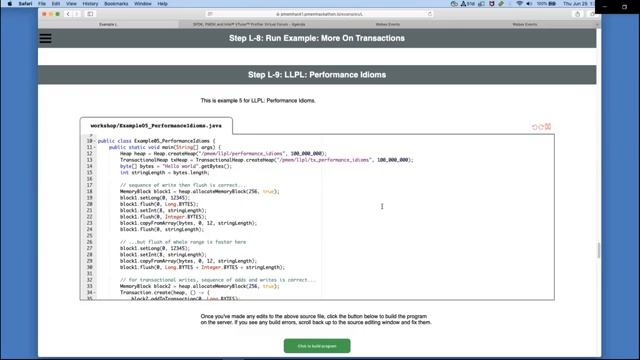The image size is (640, 360).
Task: Click line 18 MemoryBlock block1 allocation
Action: (200, 191)
